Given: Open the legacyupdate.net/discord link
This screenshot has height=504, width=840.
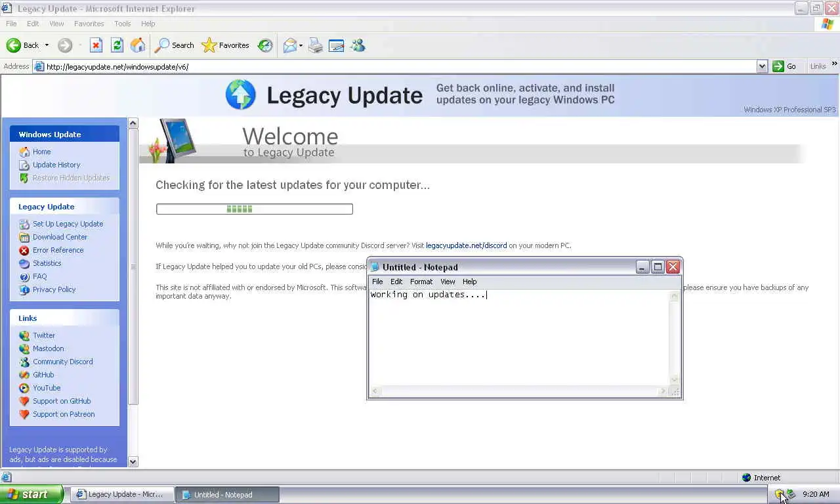Looking at the screenshot, I should [x=466, y=245].
